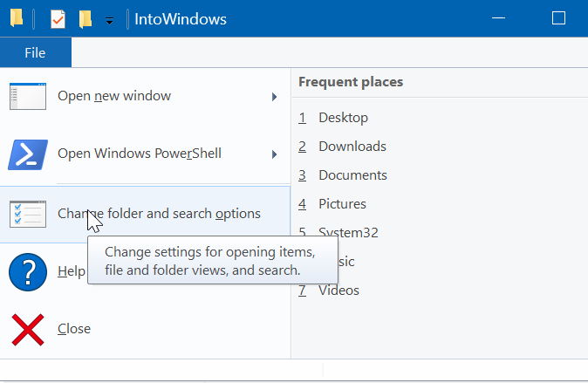
Task: Click the folder icon in title bar
Action: [x=17, y=18]
